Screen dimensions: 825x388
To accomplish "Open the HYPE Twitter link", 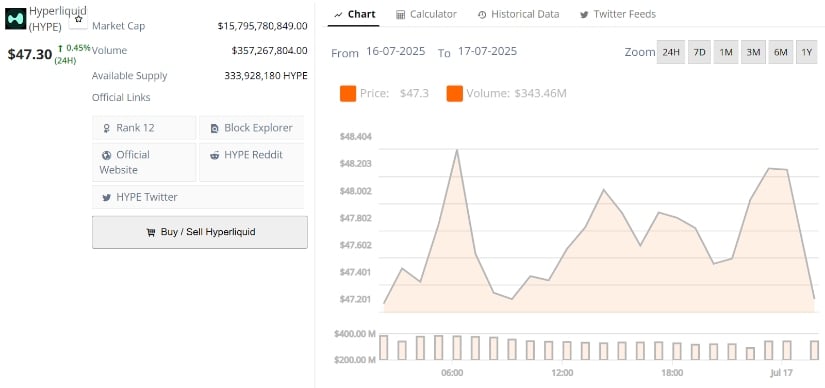I will 198,197.
